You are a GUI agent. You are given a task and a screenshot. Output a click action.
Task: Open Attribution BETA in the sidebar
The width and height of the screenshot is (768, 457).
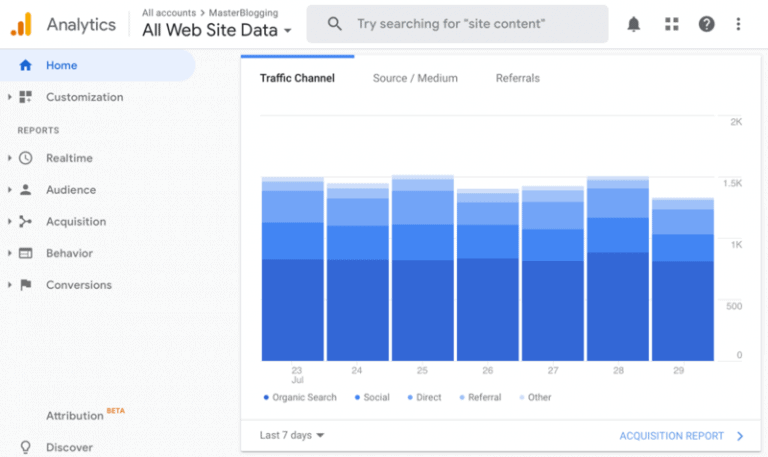coord(85,414)
